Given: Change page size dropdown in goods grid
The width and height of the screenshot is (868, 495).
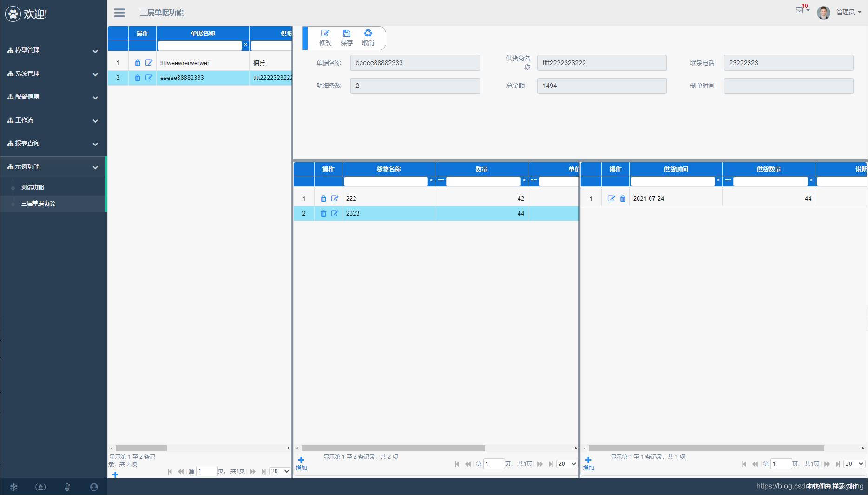Looking at the screenshot, I should tap(567, 464).
